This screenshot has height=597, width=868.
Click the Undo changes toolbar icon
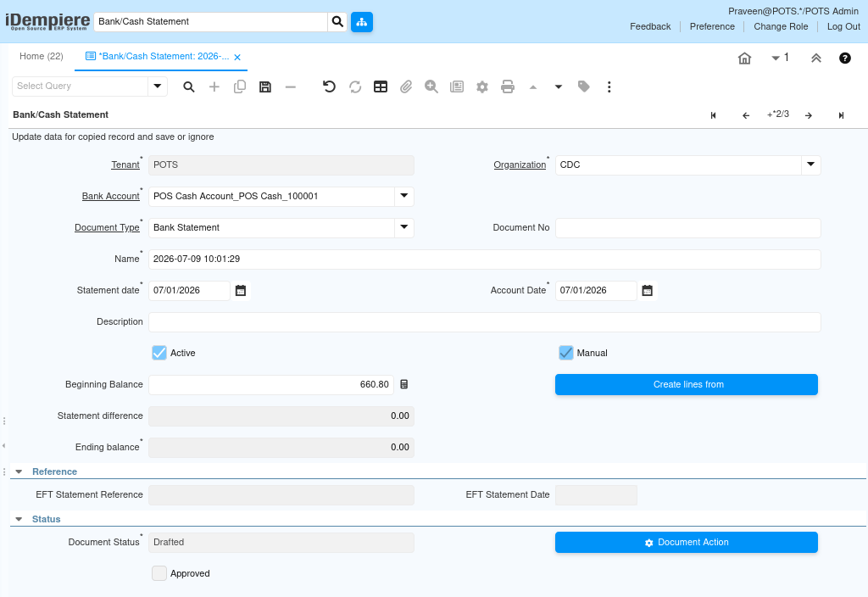(330, 87)
